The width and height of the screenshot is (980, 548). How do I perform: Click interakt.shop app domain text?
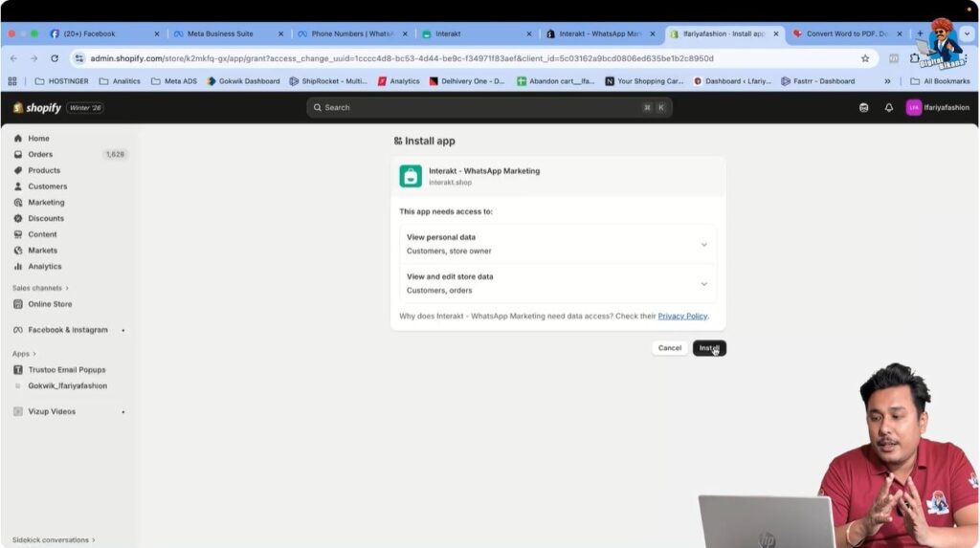tap(450, 183)
